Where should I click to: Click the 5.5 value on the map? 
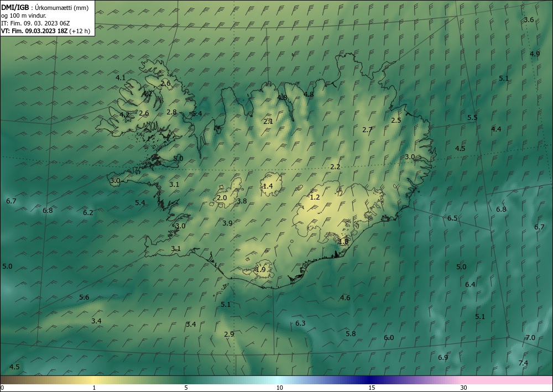472,118
